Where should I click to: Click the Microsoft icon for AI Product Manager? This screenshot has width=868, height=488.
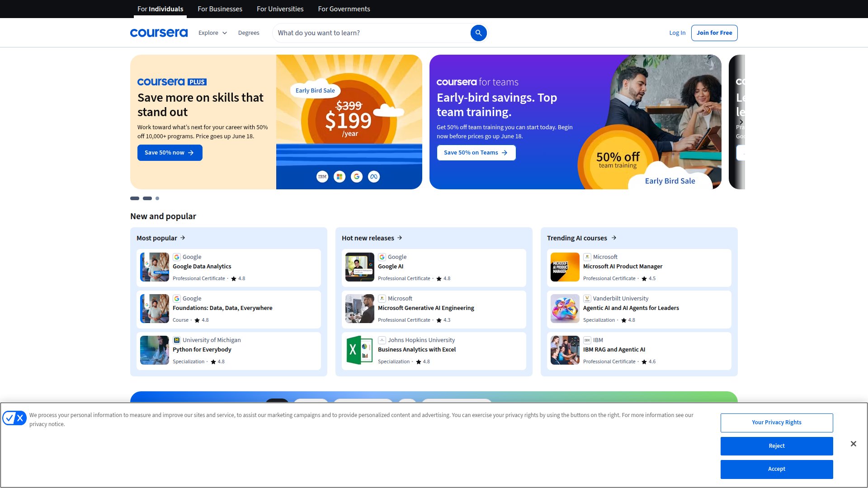click(x=587, y=257)
